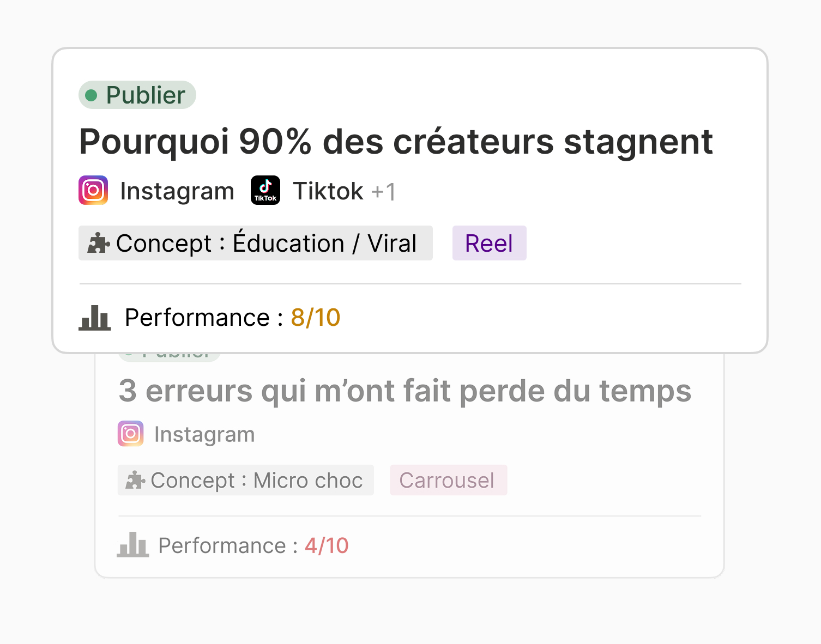Click the green dot in the Publier badge
Viewport: 821px width, 644px height.
tap(91, 94)
